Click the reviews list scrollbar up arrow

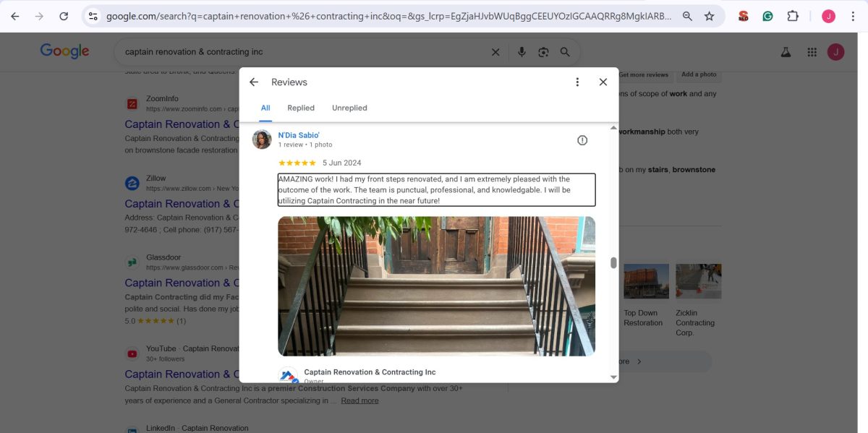click(614, 128)
